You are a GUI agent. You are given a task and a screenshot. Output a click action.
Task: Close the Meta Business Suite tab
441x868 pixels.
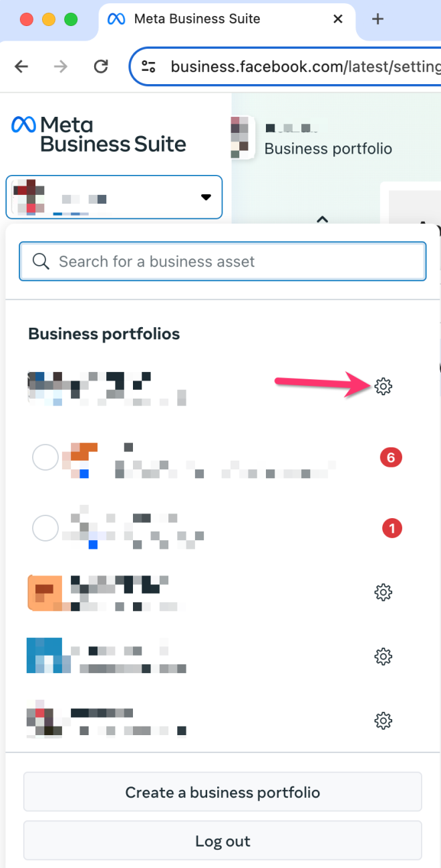[338, 19]
